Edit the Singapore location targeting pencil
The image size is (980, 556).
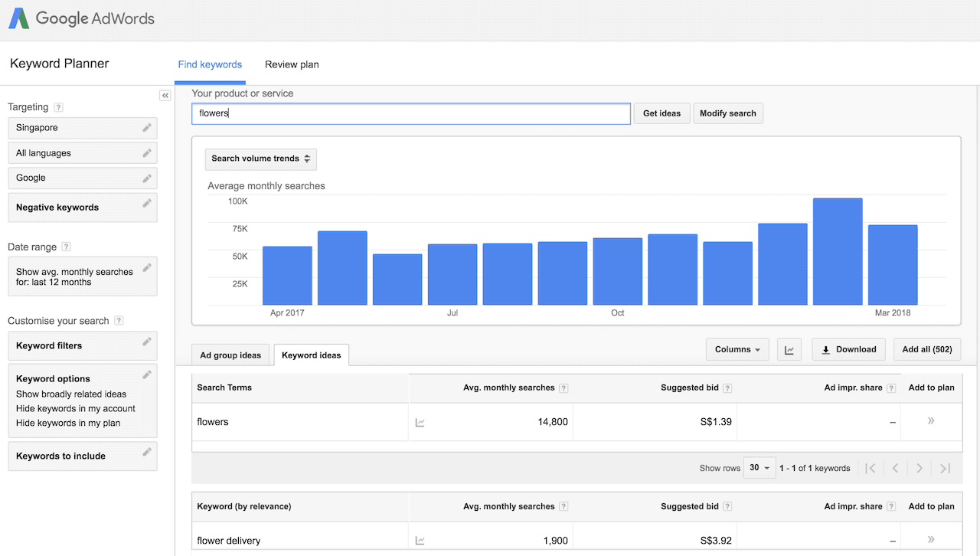pyautogui.click(x=147, y=128)
